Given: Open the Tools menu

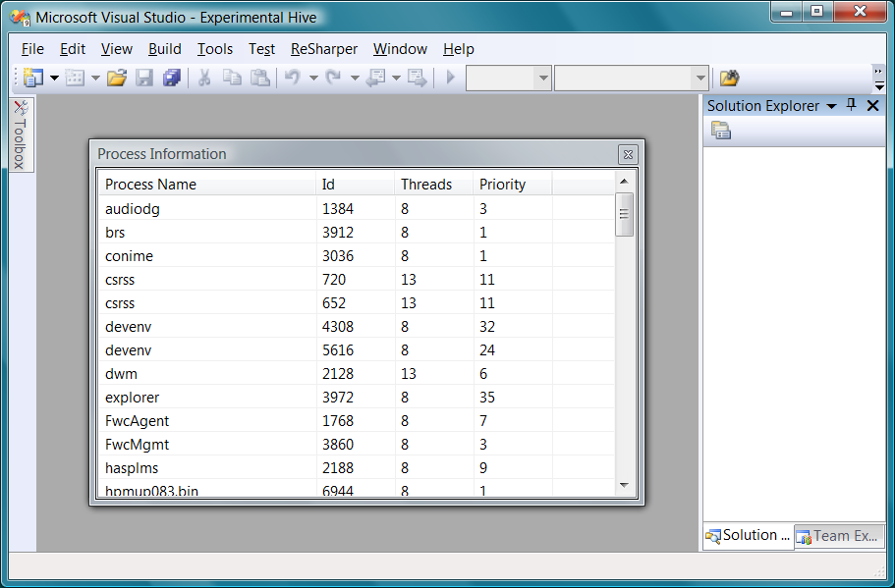Looking at the screenshot, I should [x=215, y=49].
